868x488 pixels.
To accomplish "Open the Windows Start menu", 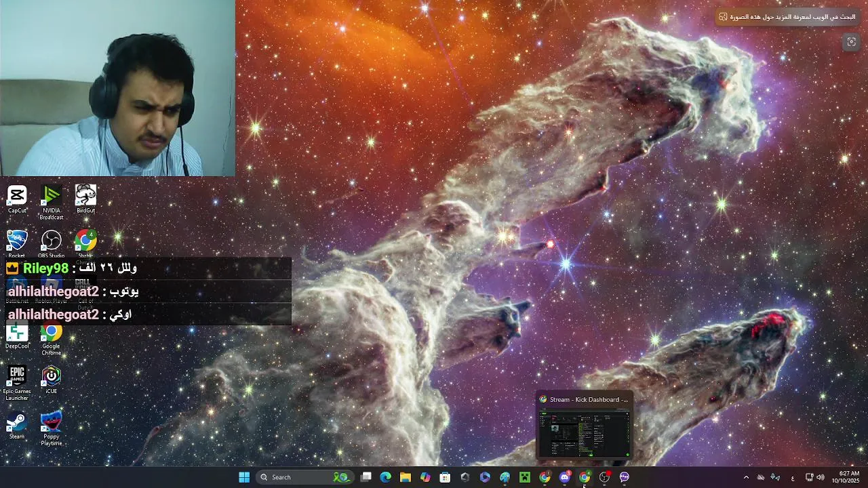I will tap(244, 477).
